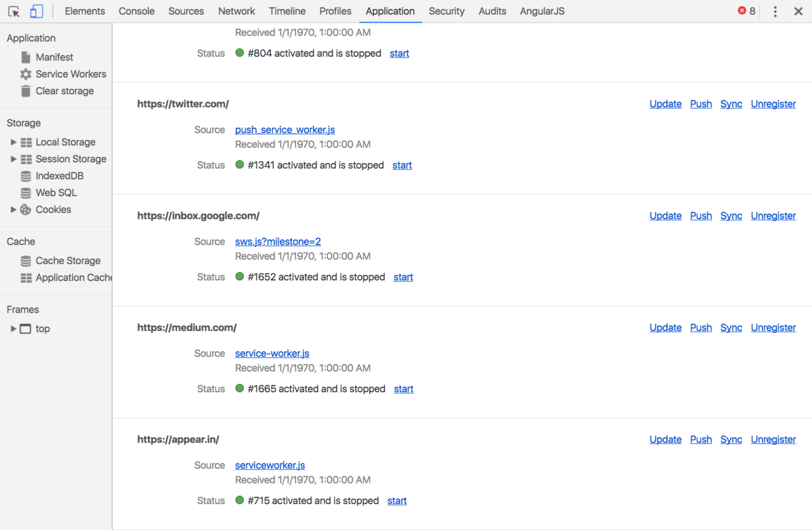Unregister the twitter.com service worker
The width and height of the screenshot is (812, 530).
pyautogui.click(x=773, y=104)
